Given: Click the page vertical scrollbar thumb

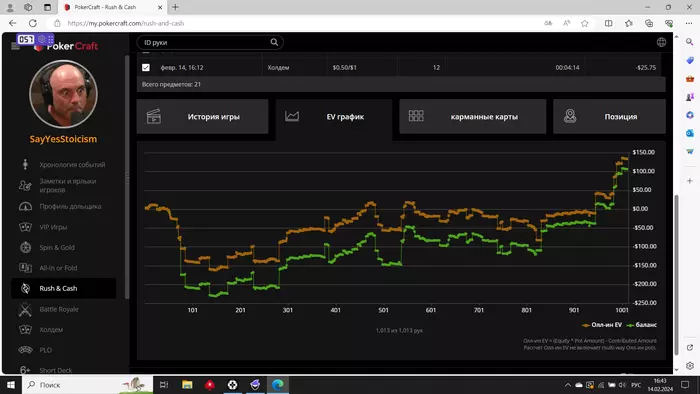Looking at the screenshot, I should [x=677, y=274].
